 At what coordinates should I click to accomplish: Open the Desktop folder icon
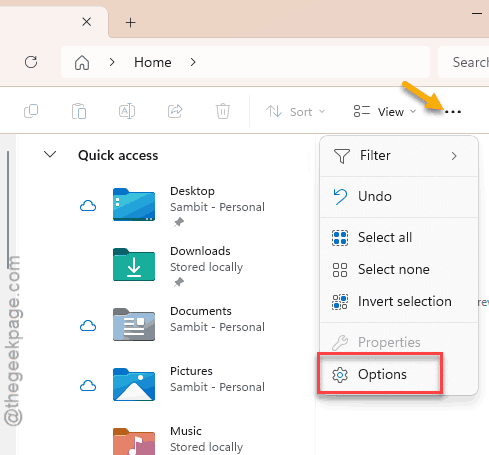tap(134, 204)
